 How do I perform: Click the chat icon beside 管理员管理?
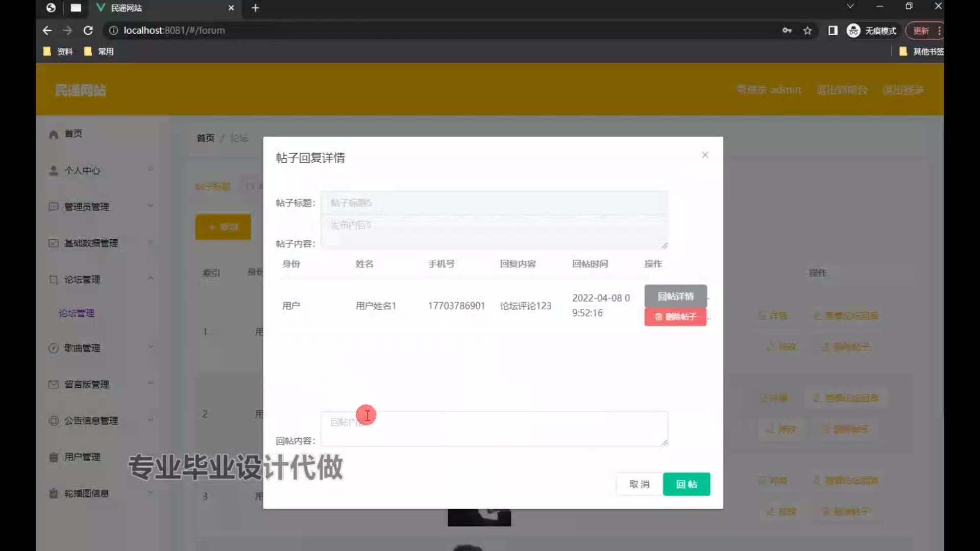click(54, 207)
